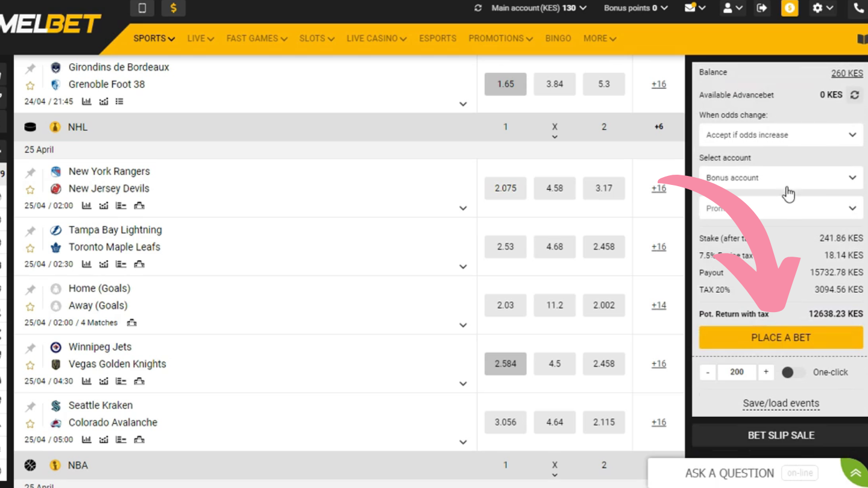The image size is (868, 488).
Task: Open the LIVE CASINO menu
Action: pos(376,38)
